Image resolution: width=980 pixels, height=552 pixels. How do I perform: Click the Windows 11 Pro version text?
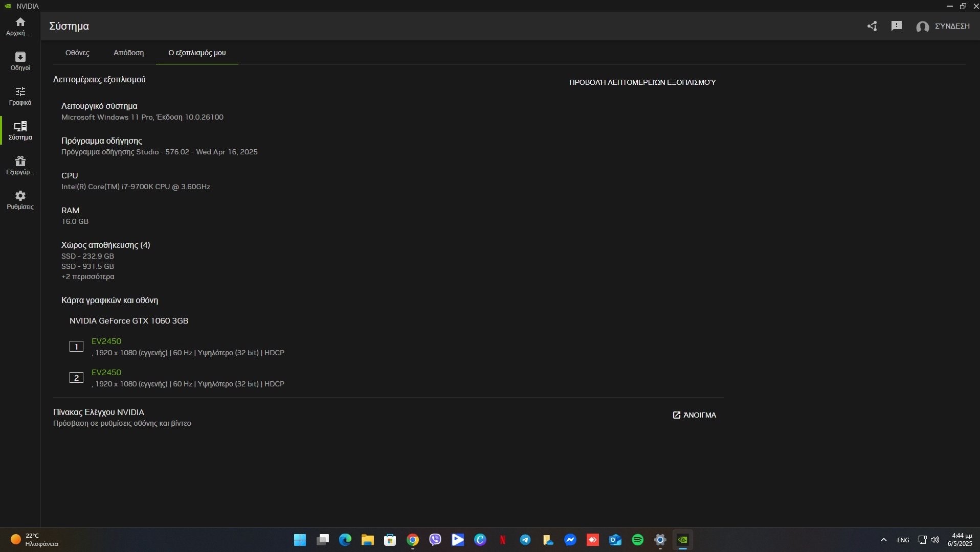142,117
